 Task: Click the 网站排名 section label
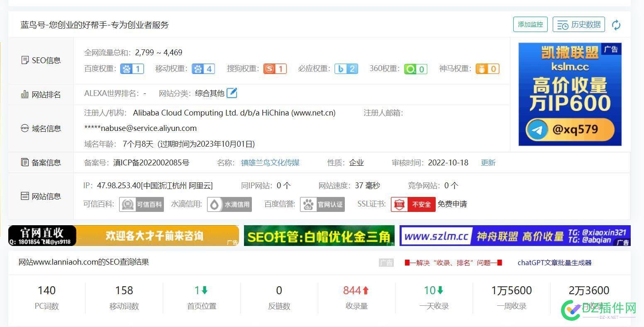click(41, 94)
